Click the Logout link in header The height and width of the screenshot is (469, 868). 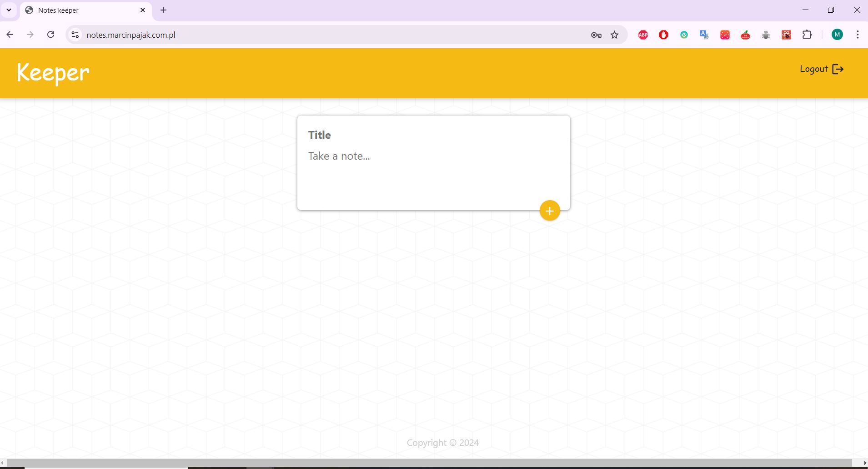pos(821,69)
